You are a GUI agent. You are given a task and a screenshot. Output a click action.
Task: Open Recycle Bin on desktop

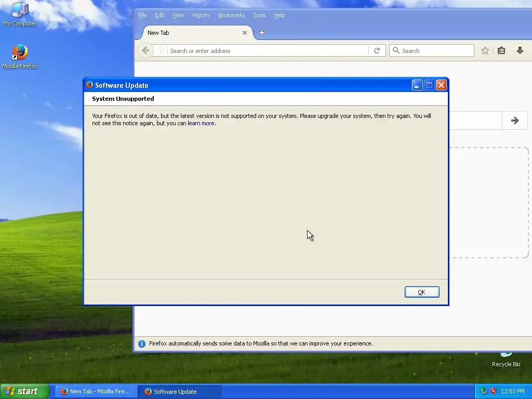pyautogui.click(x=506, y=361)
